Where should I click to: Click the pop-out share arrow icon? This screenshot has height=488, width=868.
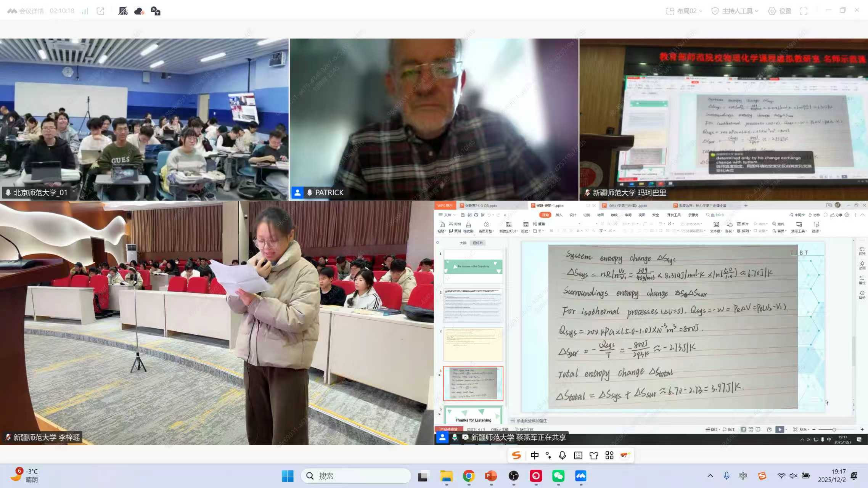100,11
